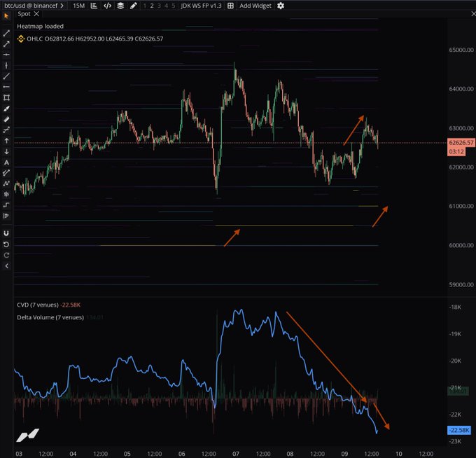
Task: Click the pencil edit icon in top bar
Action: point(133,6)
